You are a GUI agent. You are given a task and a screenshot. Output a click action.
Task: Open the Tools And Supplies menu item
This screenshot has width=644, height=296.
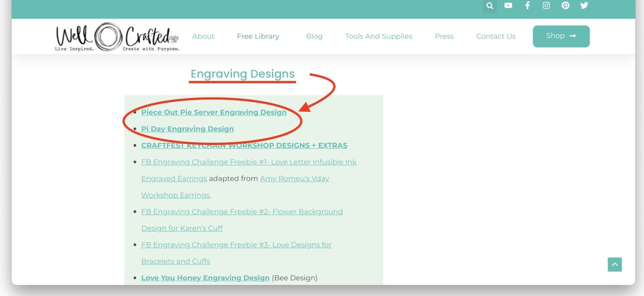coord(378,36)
